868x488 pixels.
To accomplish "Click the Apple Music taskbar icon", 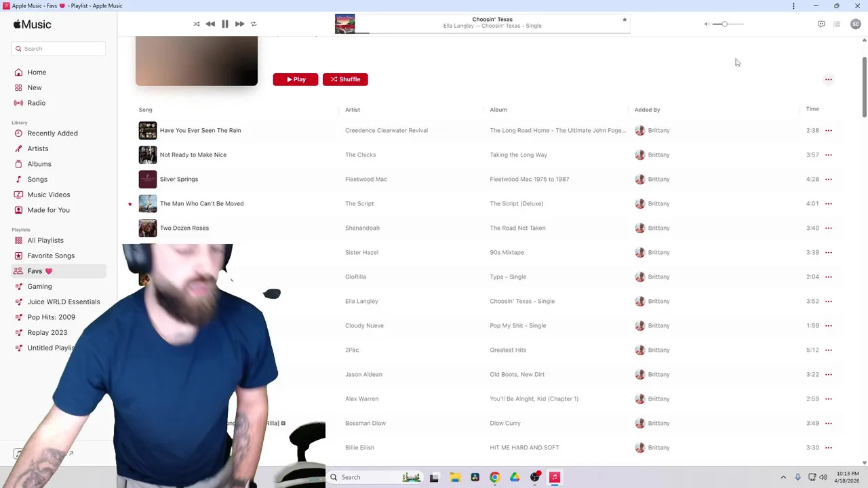I will click(x=554, y=477).
